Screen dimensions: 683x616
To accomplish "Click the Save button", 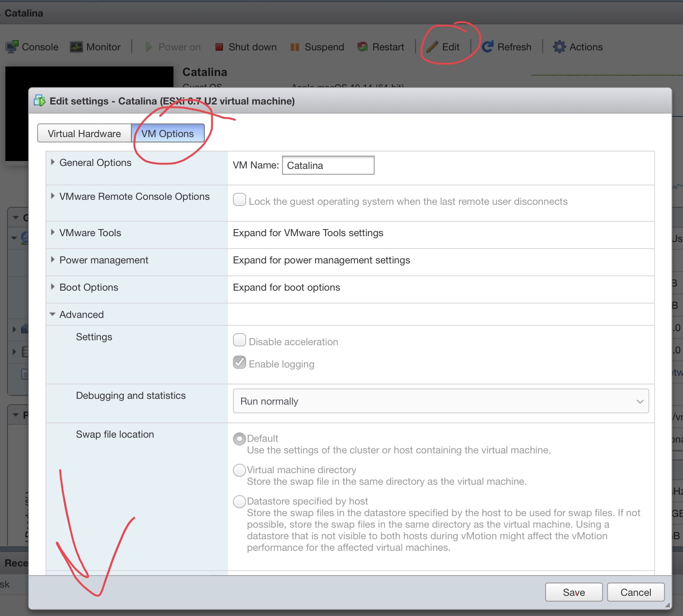I will click(574, 592).
